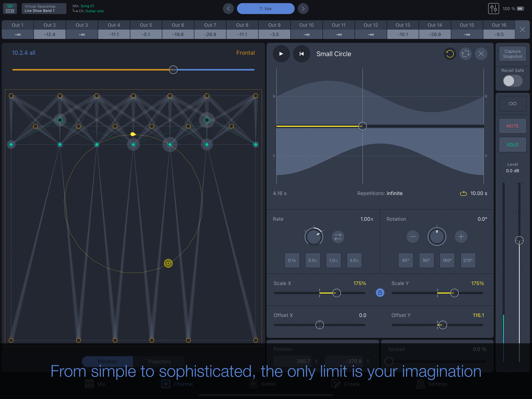Image resolution: width=532 pixels, height=399 pixels.
Task: Click the Mix: Song 01 label
Action: point(84,6)
